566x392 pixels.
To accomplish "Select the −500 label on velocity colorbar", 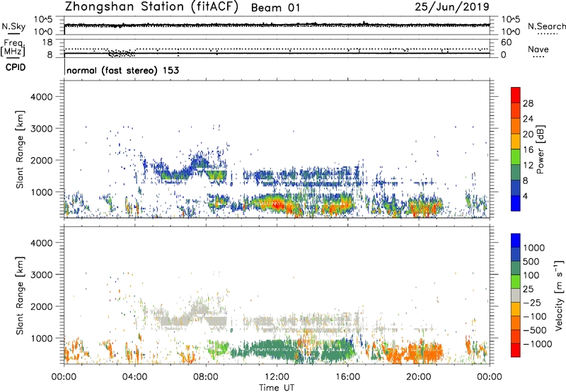I will (x=535, y=330).
